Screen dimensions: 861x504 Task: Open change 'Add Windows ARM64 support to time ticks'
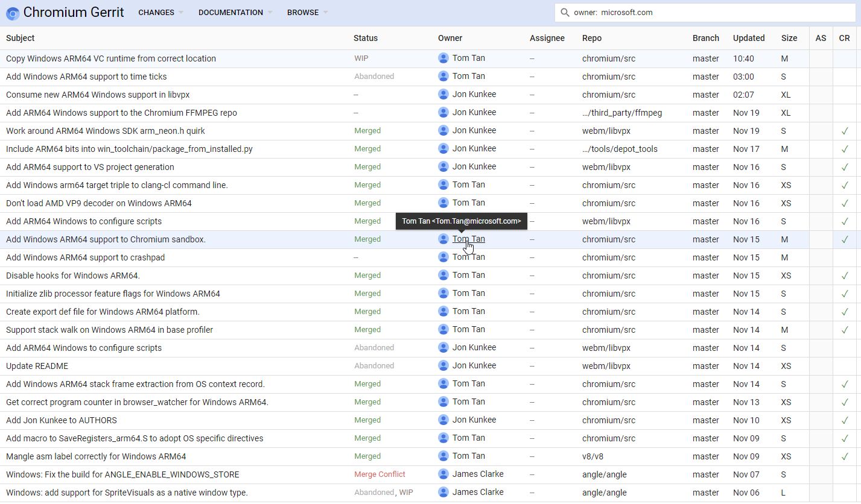point(86,77)
